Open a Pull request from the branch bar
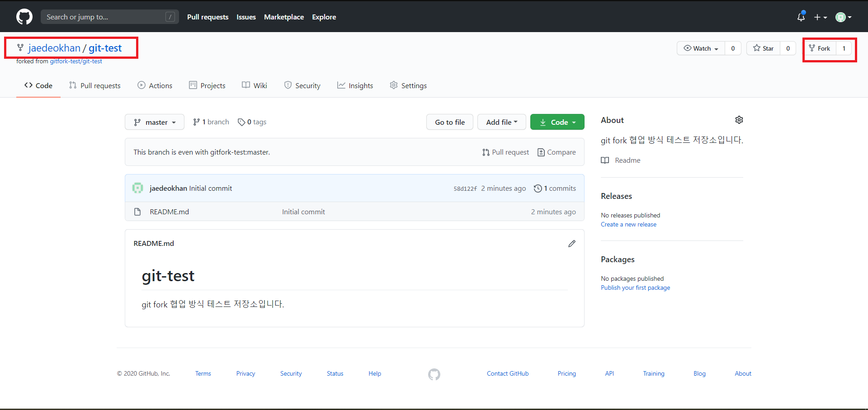This screenshot has height=410, width=868. pyautogui.click(x=506, y=152)
